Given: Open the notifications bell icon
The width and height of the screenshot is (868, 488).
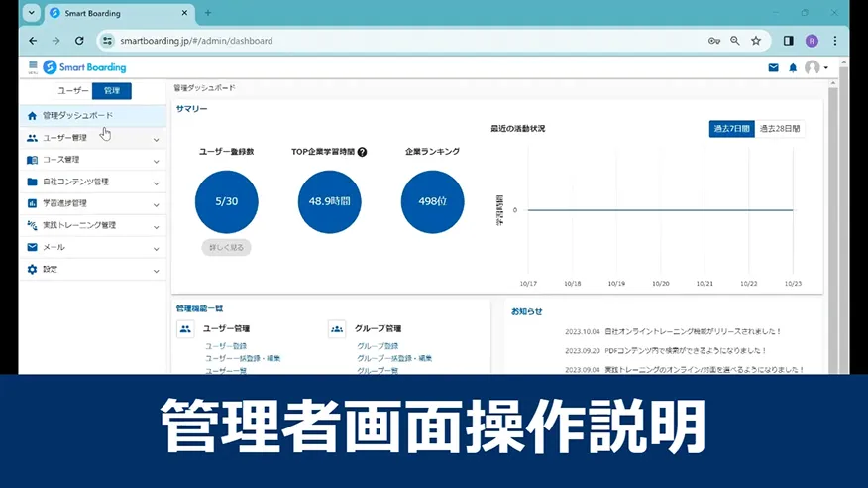Looking at the screenshot, I should [x=793, y=67].
